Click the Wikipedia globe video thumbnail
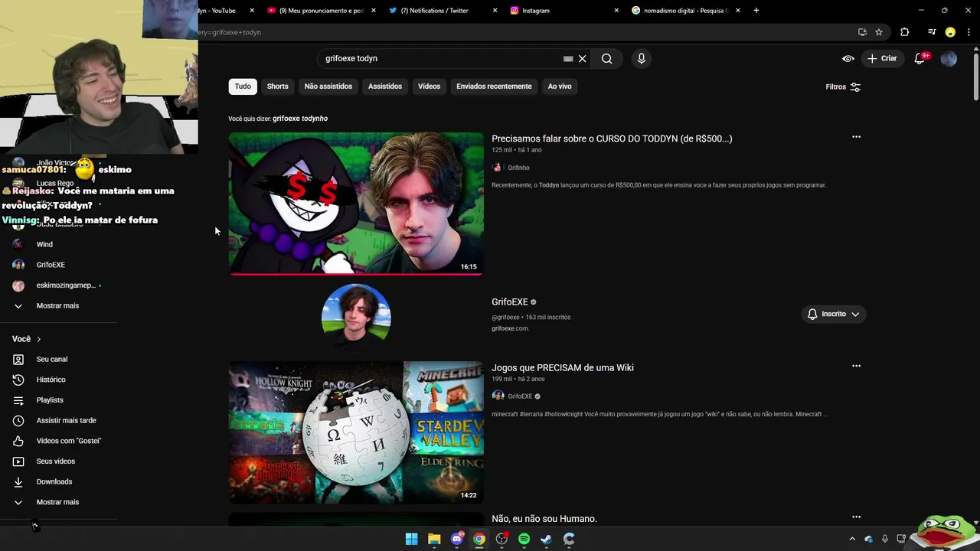 coord(356,432)
